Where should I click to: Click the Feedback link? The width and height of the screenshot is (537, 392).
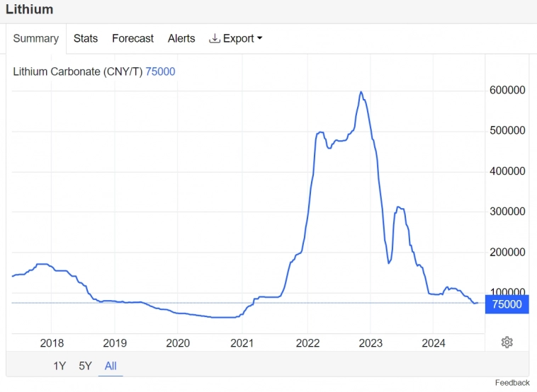click(511, 383)
